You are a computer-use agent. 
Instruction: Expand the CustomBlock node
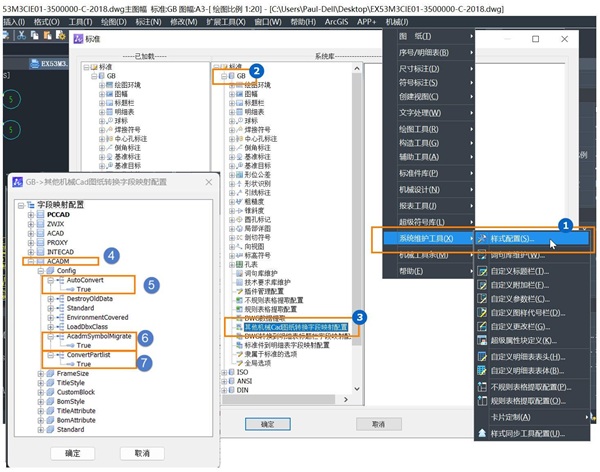40,392
